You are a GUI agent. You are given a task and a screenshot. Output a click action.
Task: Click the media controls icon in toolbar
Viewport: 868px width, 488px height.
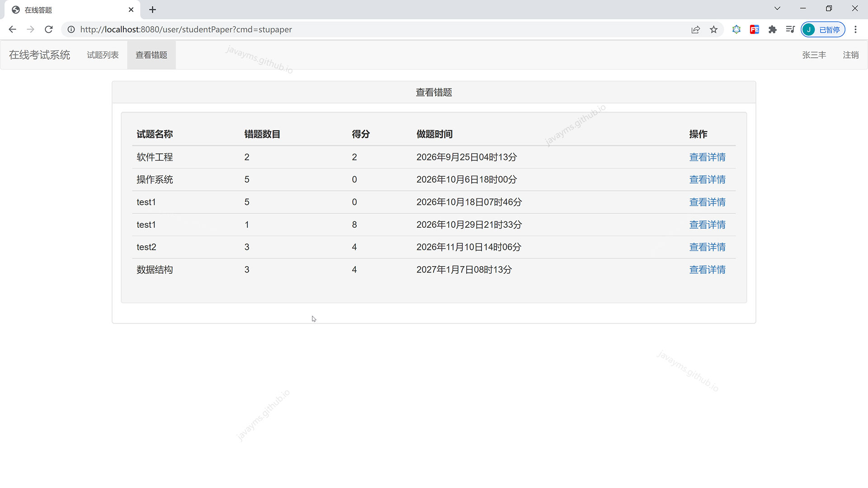[x=790, y=29]
